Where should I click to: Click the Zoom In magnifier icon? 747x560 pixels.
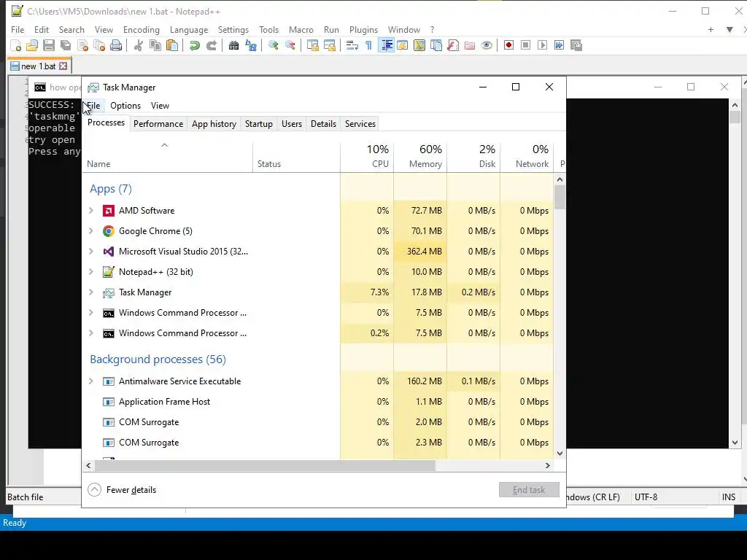[x=274, y=45]
